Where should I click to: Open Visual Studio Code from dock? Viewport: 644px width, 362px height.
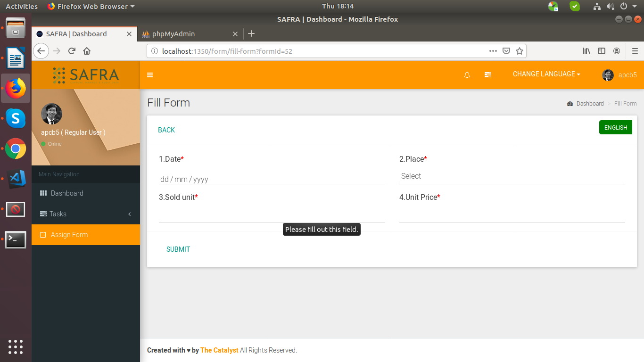(16, 179)
